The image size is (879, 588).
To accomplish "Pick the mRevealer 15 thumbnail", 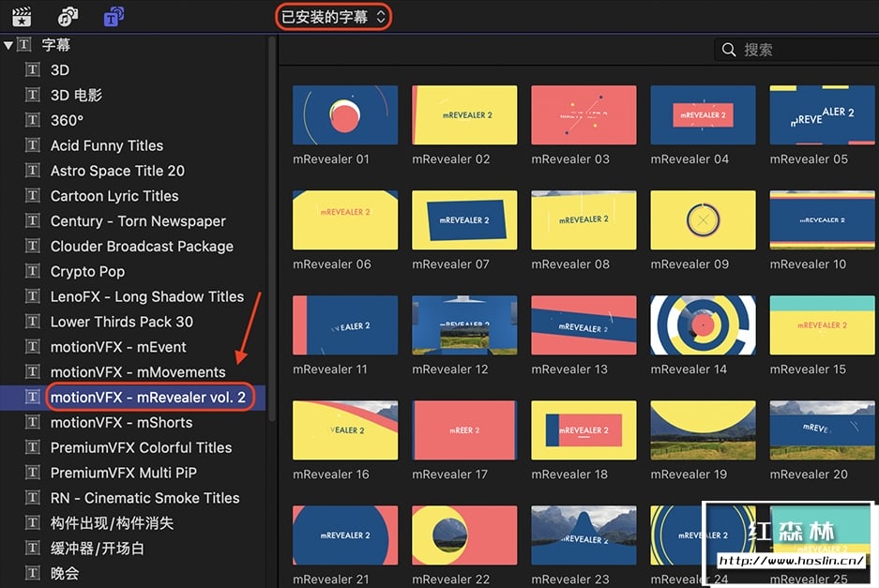I will [x=823, y=325].
